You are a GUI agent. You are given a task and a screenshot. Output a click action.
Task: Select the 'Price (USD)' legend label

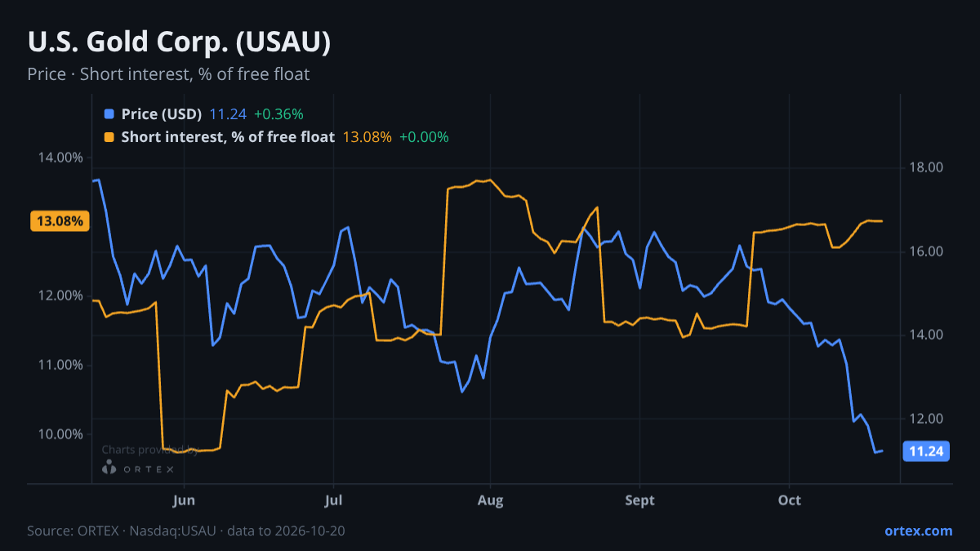click(x=162, y=114)
